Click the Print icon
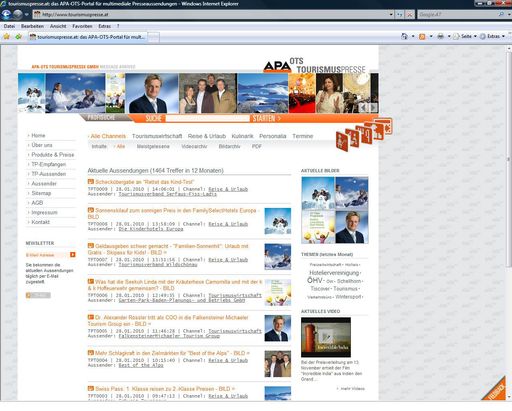The image size is (512, 411). click(x=440, y=36)
